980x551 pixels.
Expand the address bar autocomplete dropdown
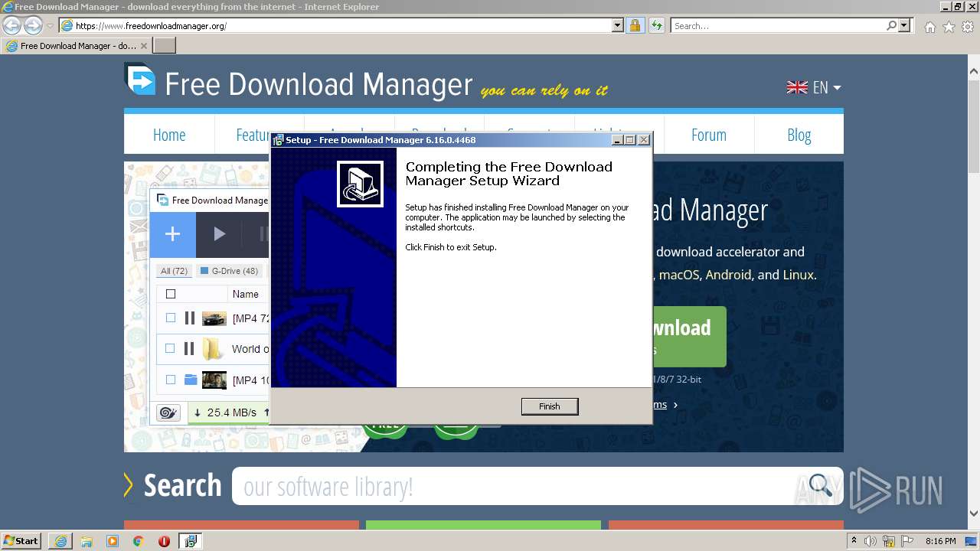coord(618,25)
